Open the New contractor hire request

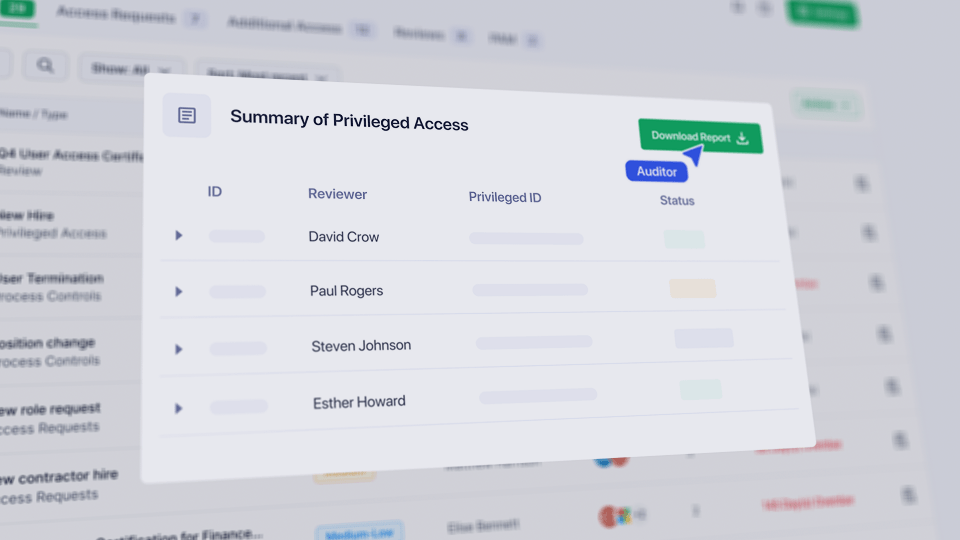pos(60,475)
